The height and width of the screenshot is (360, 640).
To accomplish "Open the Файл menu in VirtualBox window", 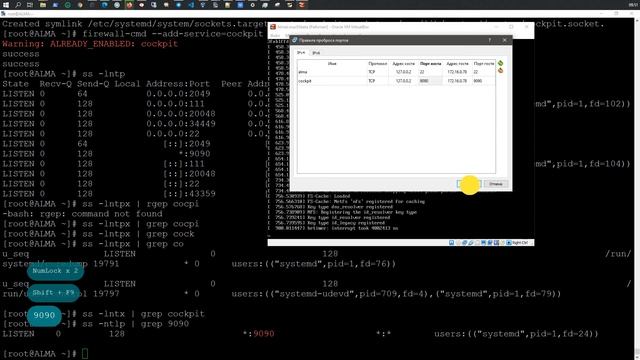I will [275, 36].
